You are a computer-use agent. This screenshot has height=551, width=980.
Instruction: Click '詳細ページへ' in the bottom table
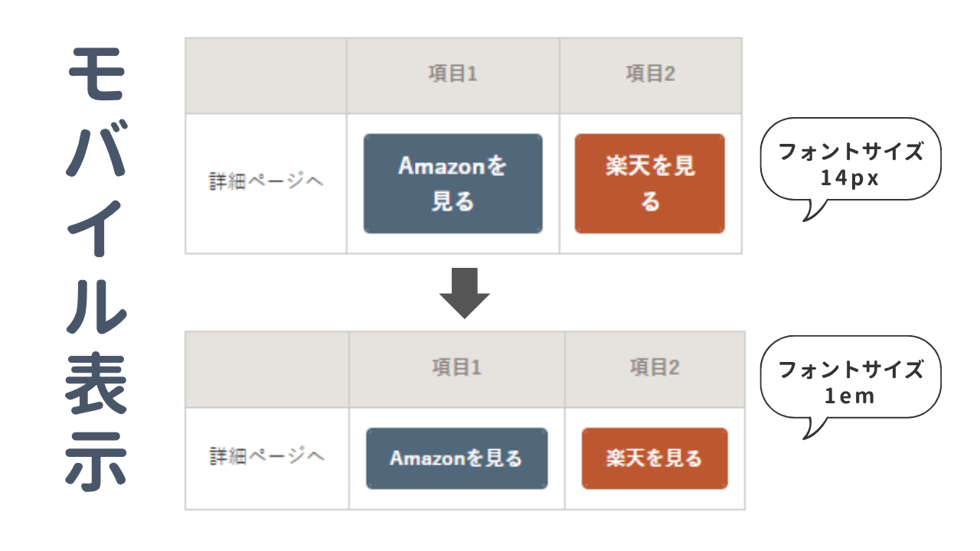click(266, 457)
